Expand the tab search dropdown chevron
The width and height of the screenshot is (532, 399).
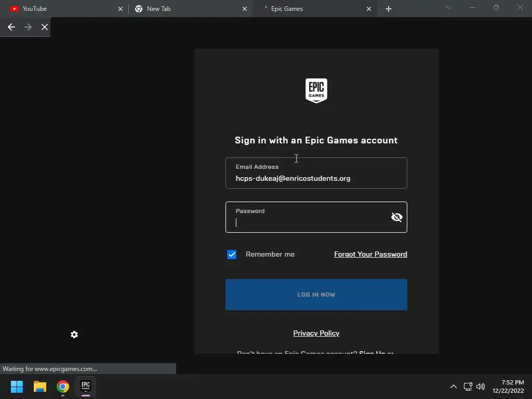coord(448,7)
